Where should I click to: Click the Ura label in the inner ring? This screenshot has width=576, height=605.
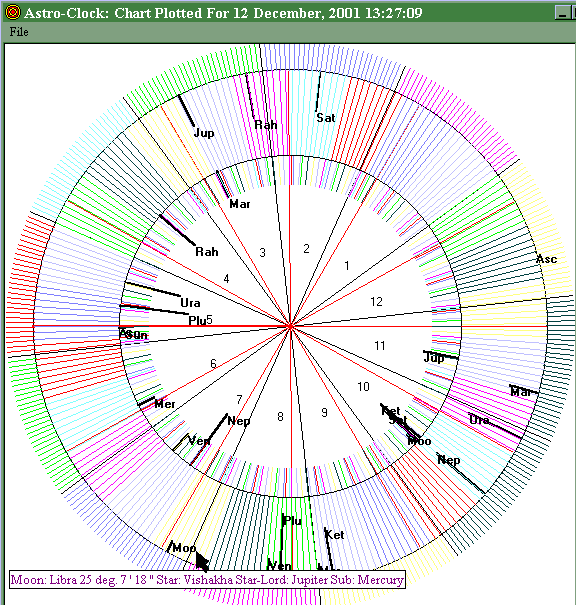190,303
